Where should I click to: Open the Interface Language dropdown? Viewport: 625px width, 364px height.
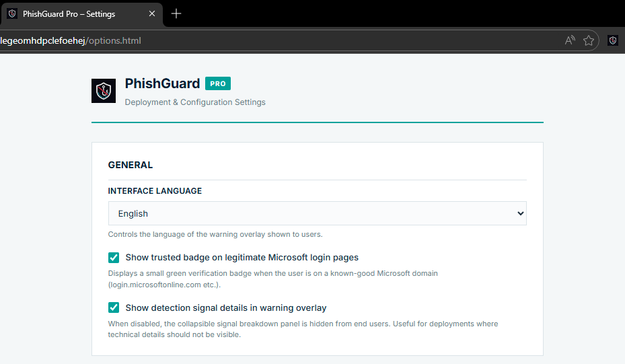[318, 213]
